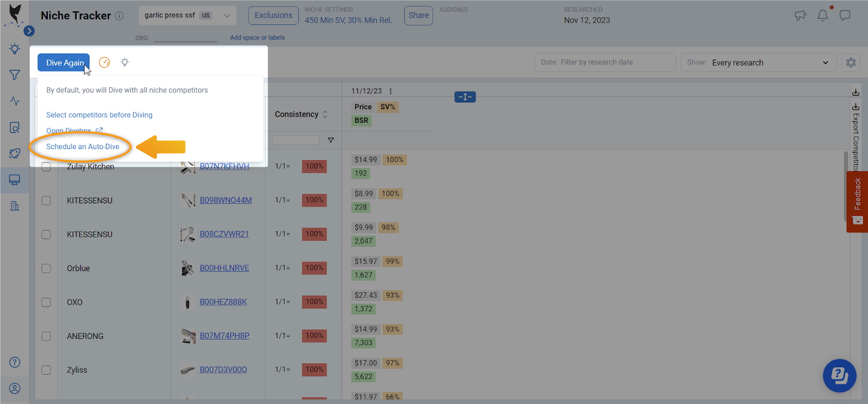
Task: Open the blue help chat bubble
Action: click(x=839, y=375)
